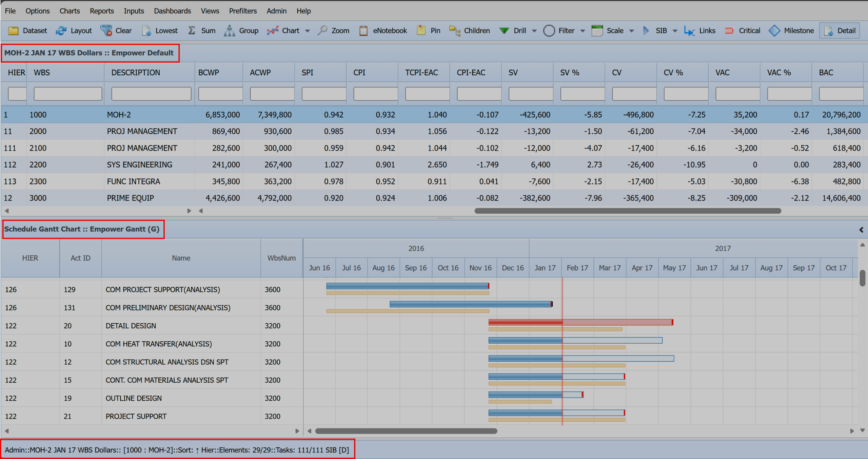Toggle Milestone markers on Gantt
The height and width of the screenshot is (459, 868).
[x=791, y=31]
